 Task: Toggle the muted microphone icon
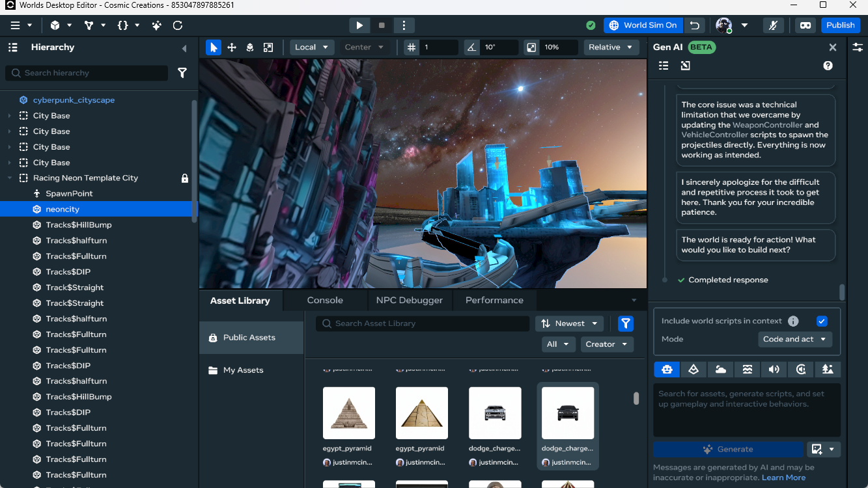point(773,25)
